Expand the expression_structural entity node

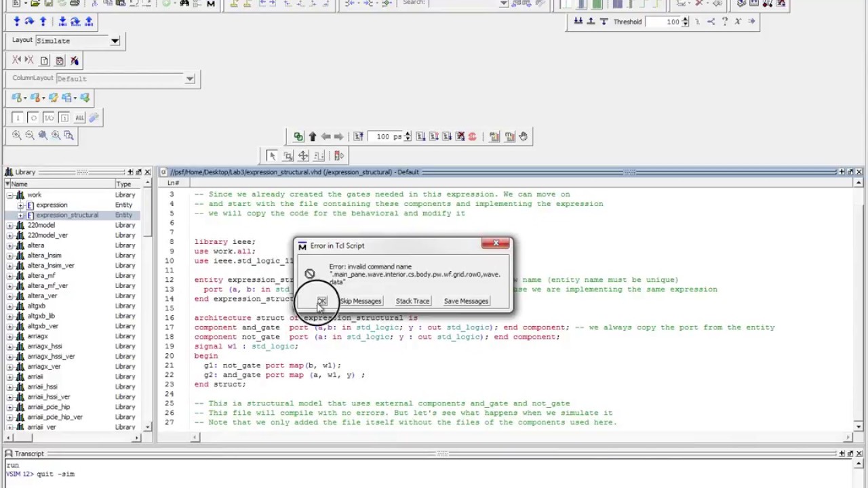point(21,216)
